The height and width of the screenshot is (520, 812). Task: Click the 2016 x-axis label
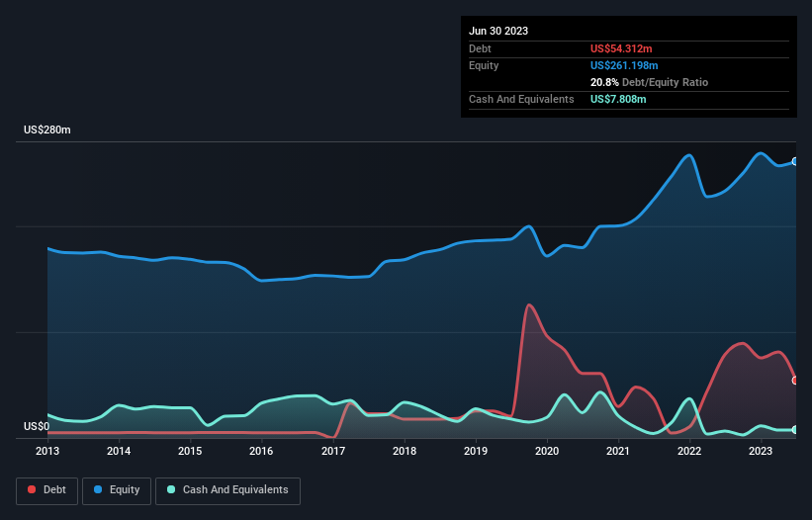click(261, 451)
